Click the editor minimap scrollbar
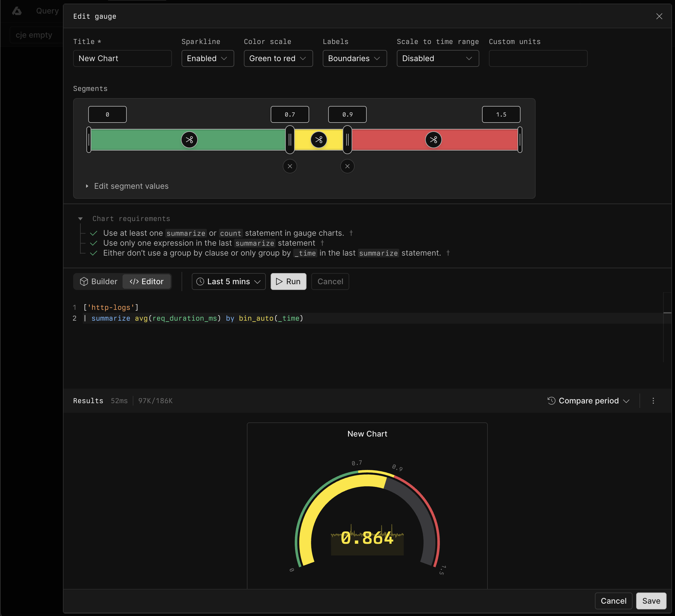The image size is (675, 616). point(667,327)
